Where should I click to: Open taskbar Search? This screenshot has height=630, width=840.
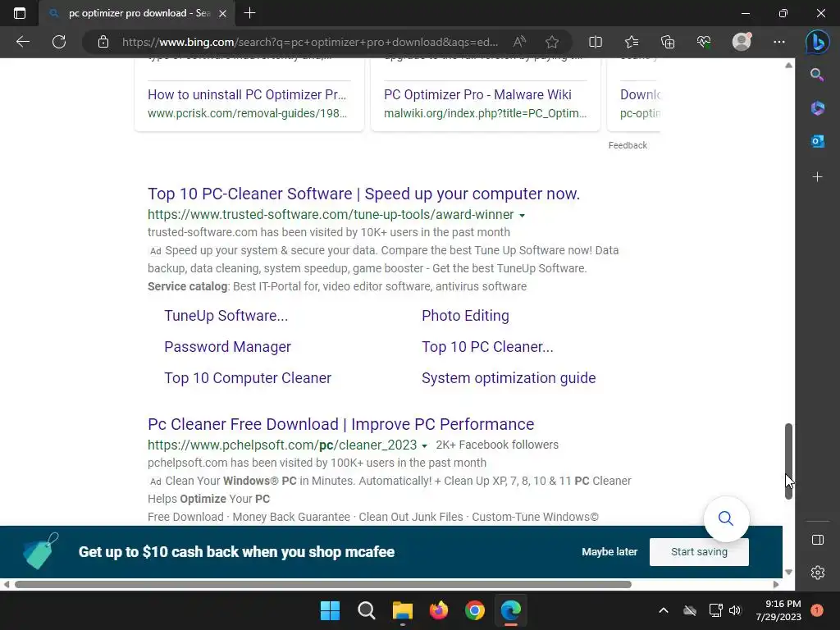click(x=367, y=610)
